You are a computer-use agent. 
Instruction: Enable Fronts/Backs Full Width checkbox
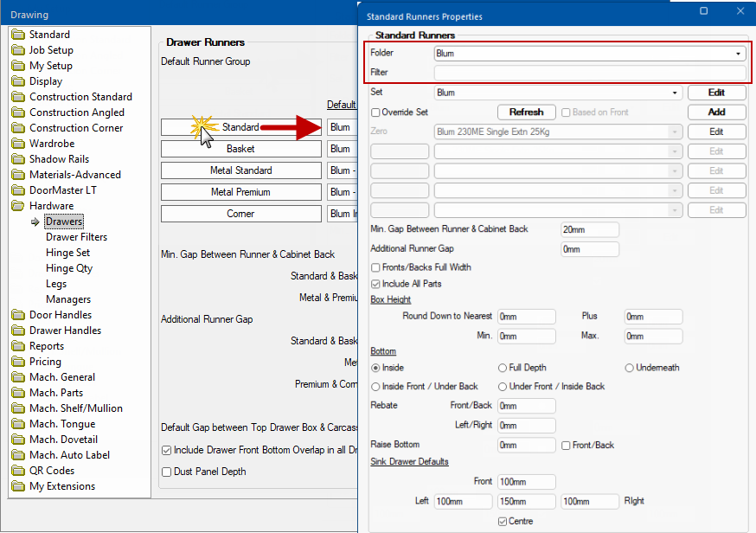point(375,267)
